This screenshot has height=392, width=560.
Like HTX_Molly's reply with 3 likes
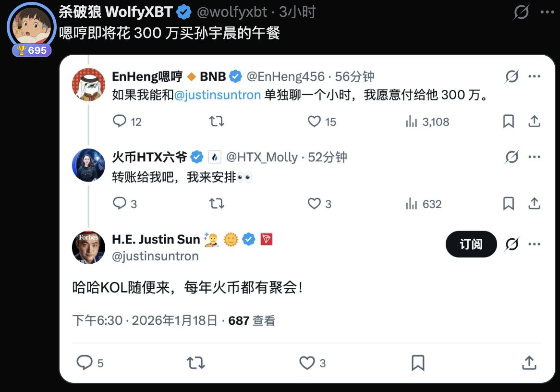[x=319, y=204]
